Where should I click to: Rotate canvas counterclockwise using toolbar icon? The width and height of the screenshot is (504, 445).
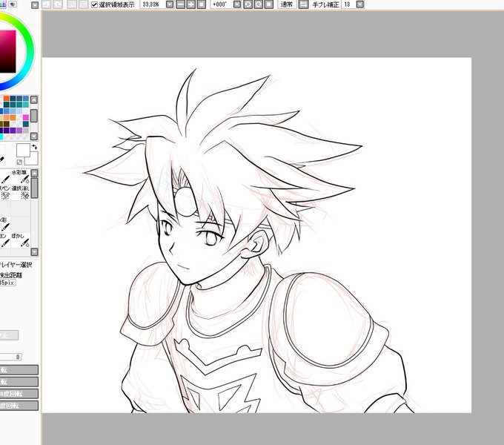point(248,4)
